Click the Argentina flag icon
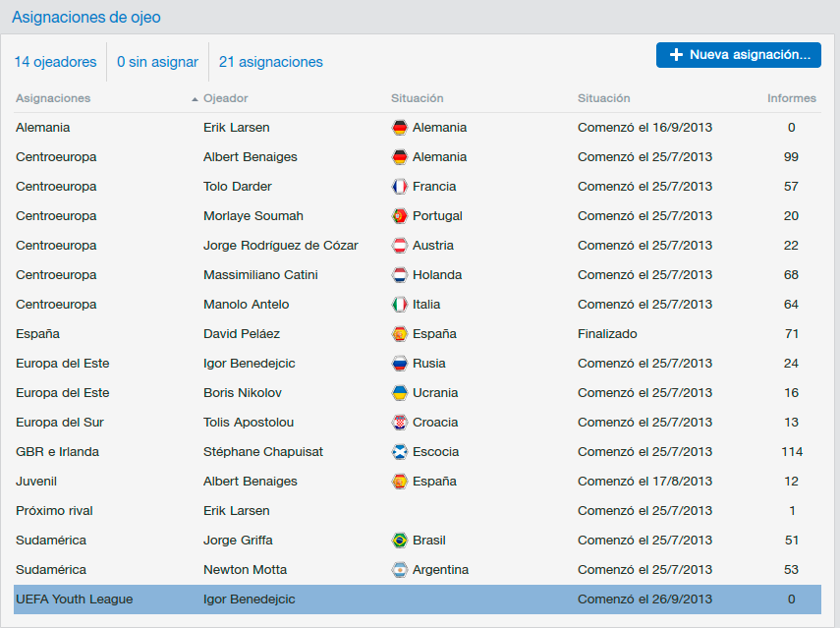The width and height of the screenshot is (840, 628). [400, 570]
